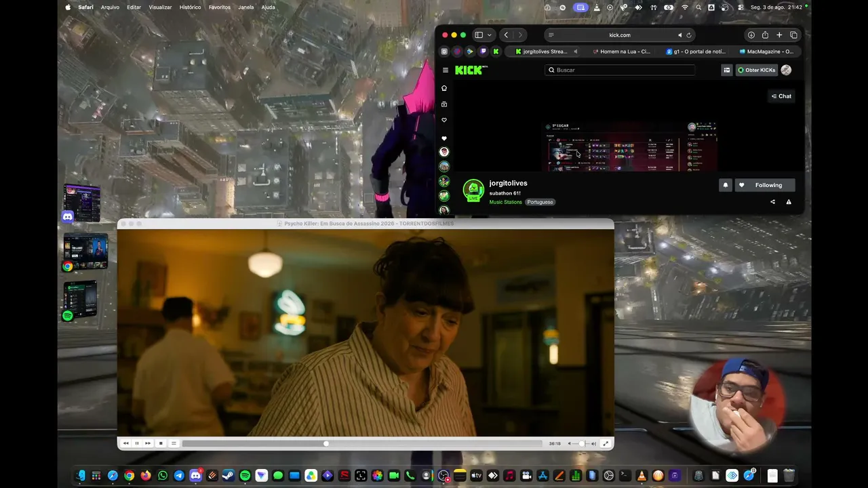Toggle stream notifications bell
Image resolution: width=868 pixels, height=488 pixels.
click(726, 185)
